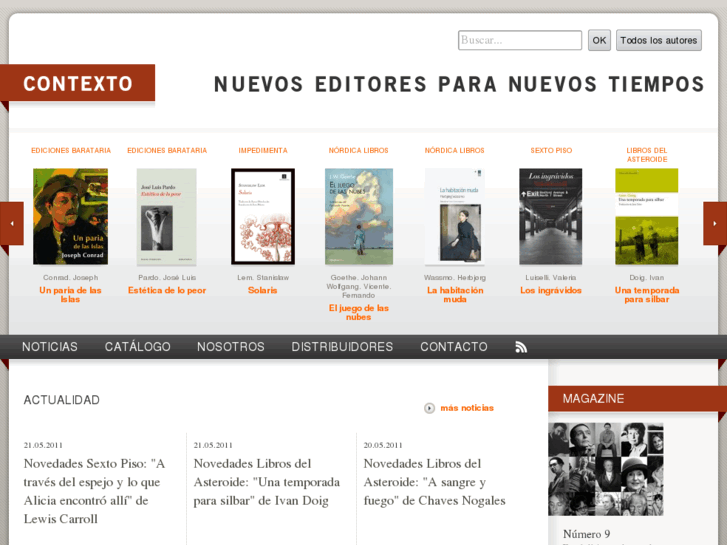Click the Un paria de las islas title link
The height and width of the screenshot is (545, 727).
click(x=70, y=295)
